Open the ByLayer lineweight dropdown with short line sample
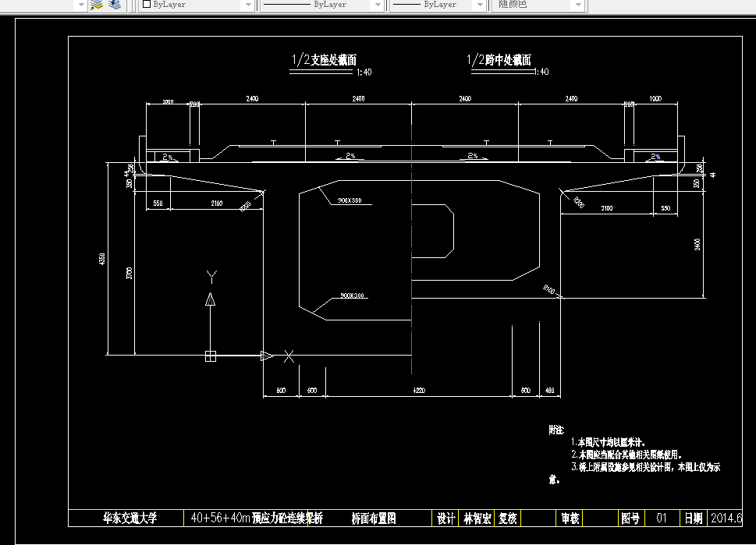The image size is (756, 545). tap(438, 5)
